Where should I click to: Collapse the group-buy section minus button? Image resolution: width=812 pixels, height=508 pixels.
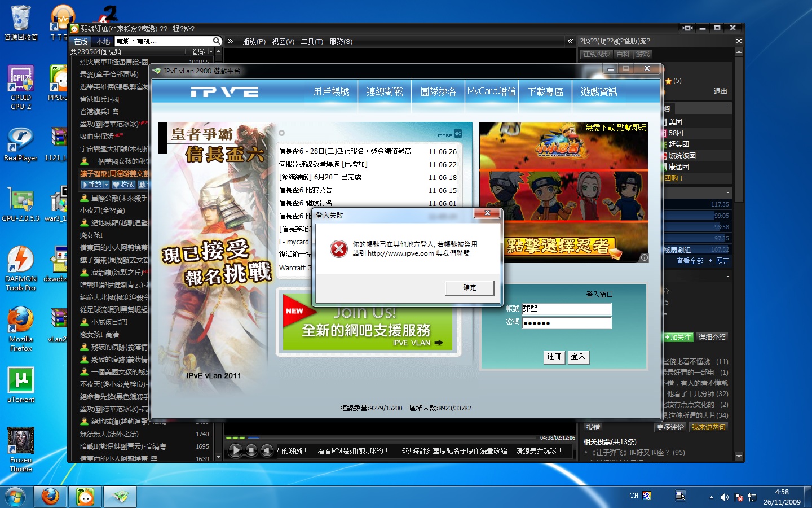pos(727,108)
